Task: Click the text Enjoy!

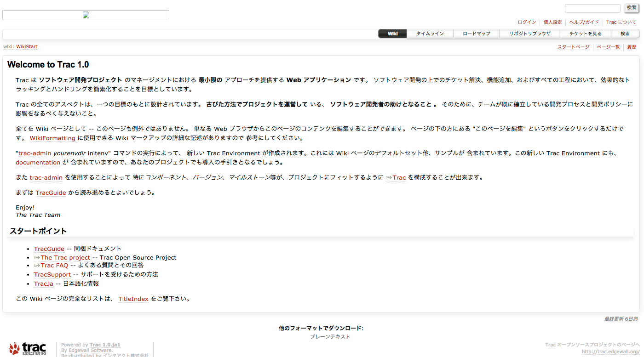Action: tap(25, 208)
